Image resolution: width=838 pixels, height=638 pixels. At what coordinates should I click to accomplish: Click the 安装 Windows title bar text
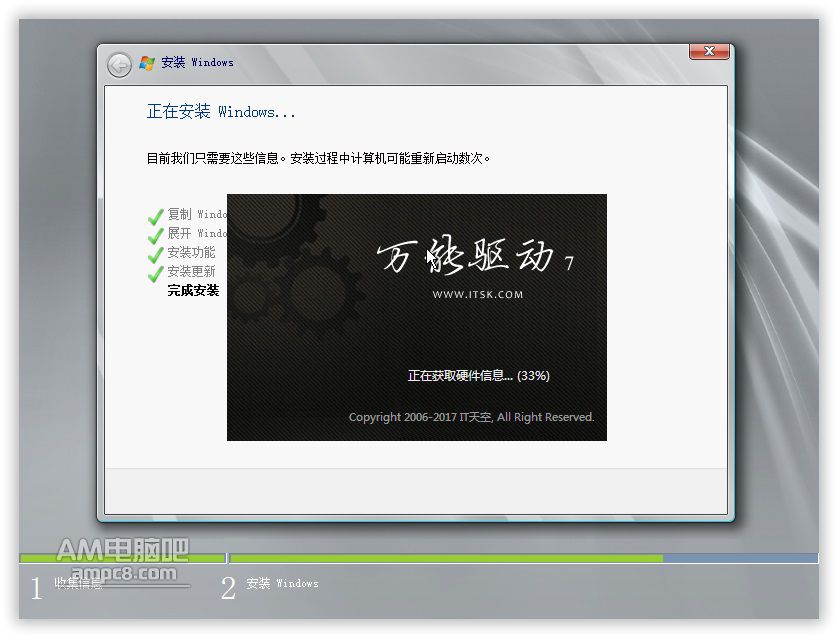197,63
